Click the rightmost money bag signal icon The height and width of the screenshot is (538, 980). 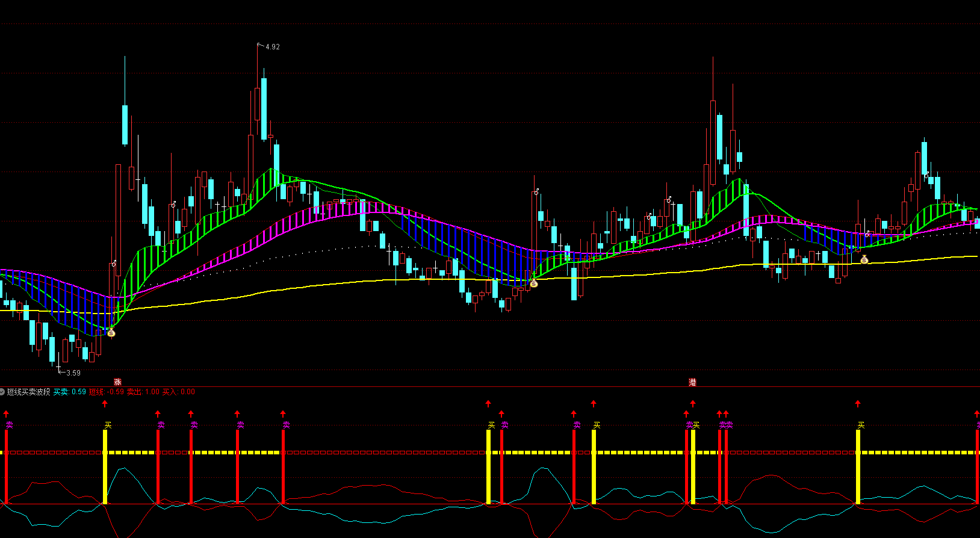[864, 260]
